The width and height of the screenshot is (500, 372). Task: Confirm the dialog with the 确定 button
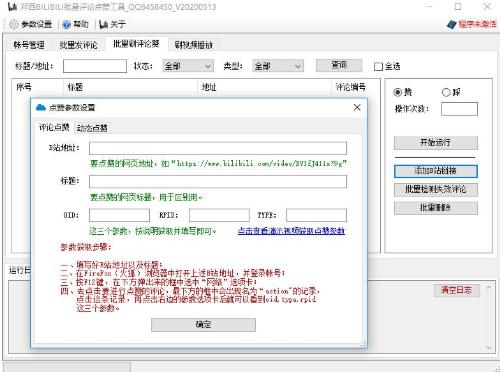203,325
